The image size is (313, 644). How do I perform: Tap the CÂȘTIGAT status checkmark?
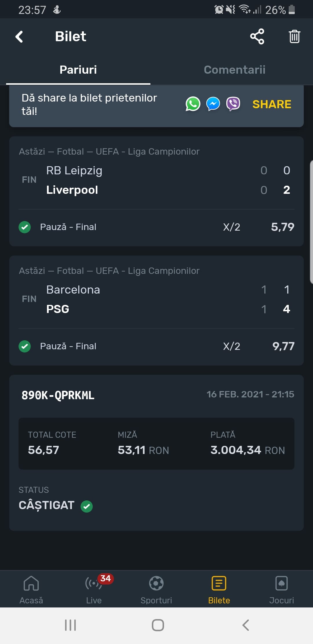coord(87,506)
